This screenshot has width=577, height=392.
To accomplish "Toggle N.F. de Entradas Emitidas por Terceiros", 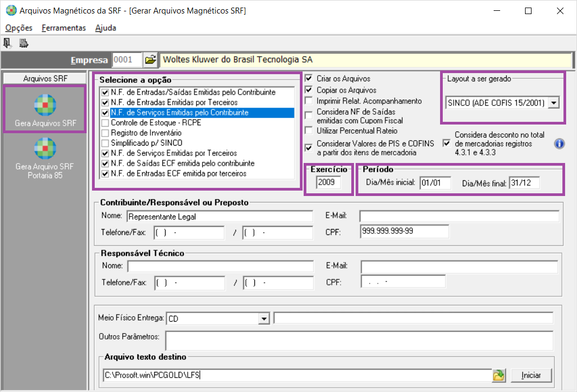I will [x=105, y=102].
